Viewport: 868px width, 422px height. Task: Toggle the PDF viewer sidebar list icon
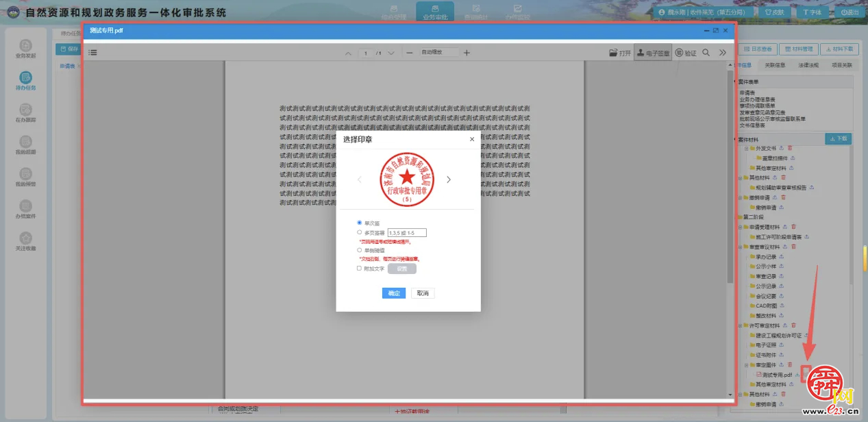pyautogui.click(x=92, y=53)
